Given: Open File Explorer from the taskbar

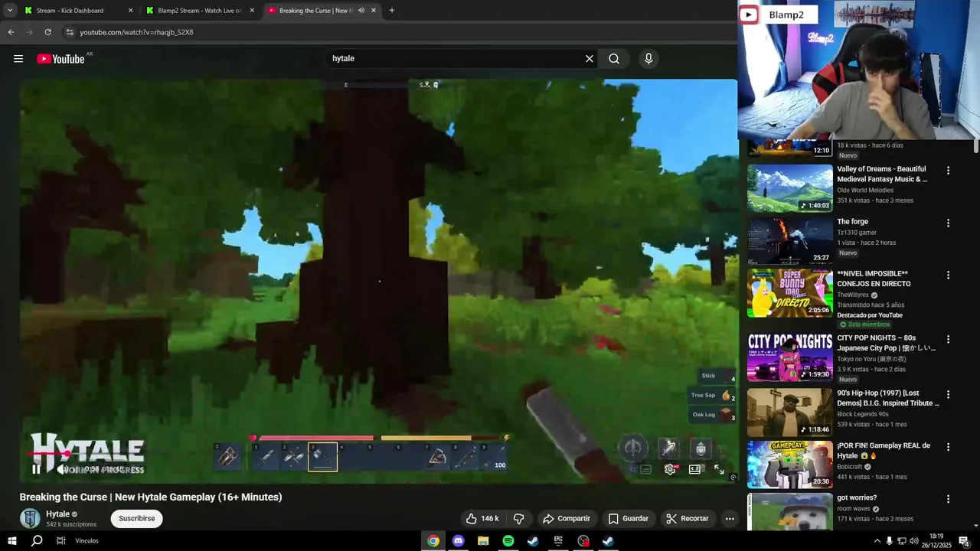Looking at the screenshot, I should [x=483, y=541].
